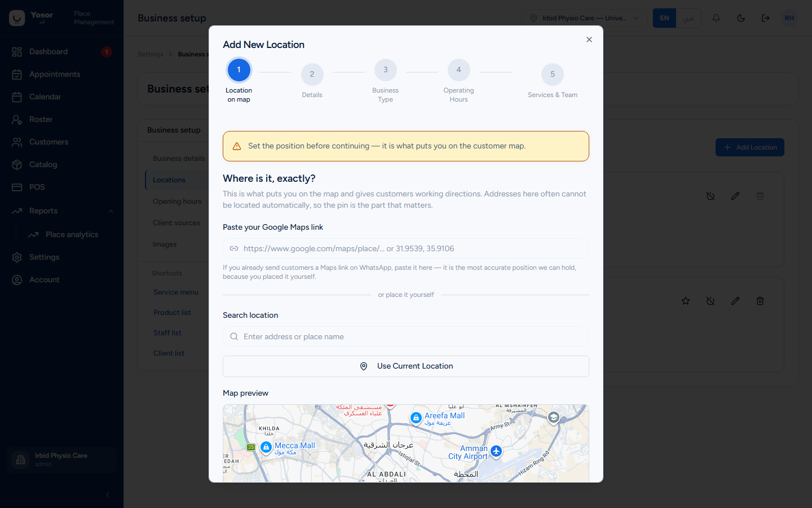Open Customers in the sidebar
The height and width of the screenshot is (508, 812).
pos(61,142)
